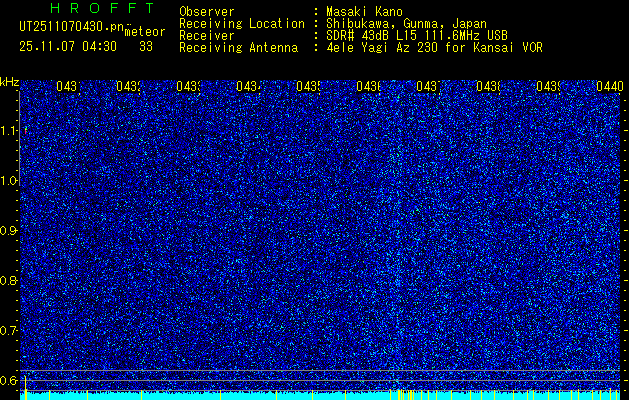
Task: Click the word meteor under the filename
Action: click(x=145, y=32)
